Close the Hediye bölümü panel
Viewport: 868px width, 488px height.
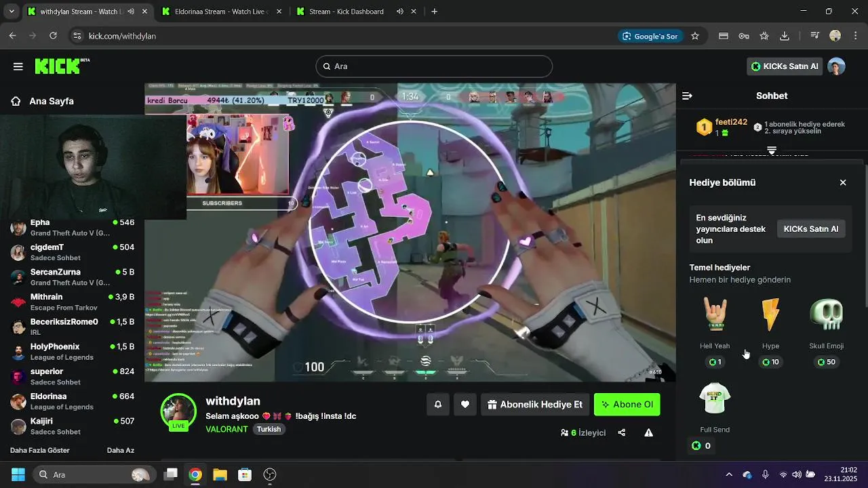(843, 182)
